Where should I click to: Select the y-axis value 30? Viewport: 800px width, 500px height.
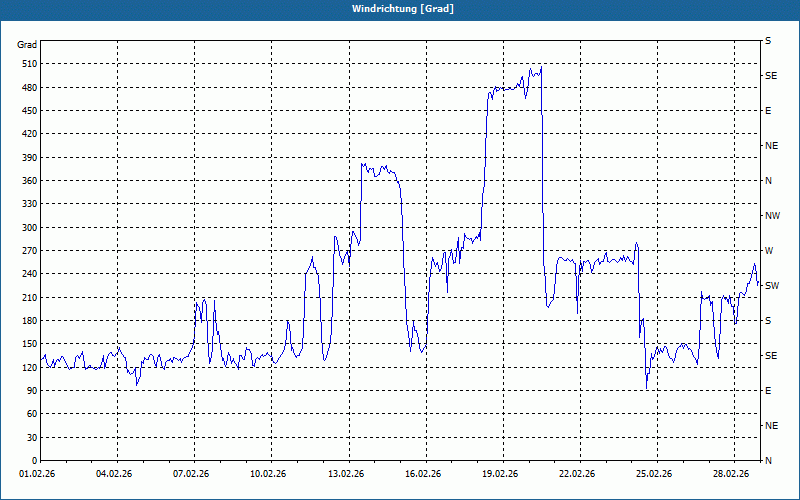tap(32, 437)
